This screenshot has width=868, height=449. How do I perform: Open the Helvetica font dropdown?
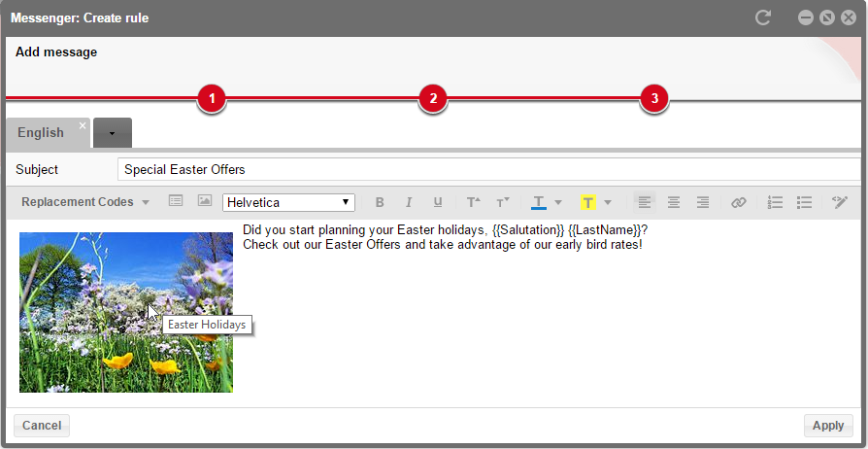[x=288, y=202]
